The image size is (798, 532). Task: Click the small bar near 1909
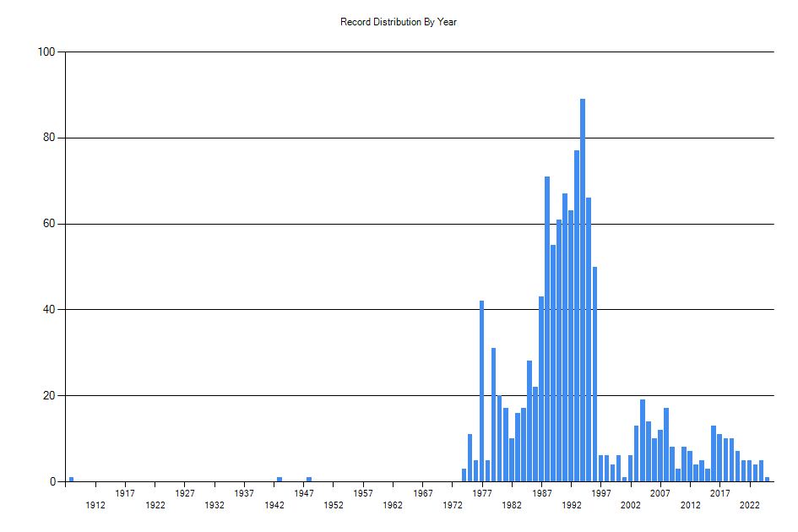click(x=70, y=477)
